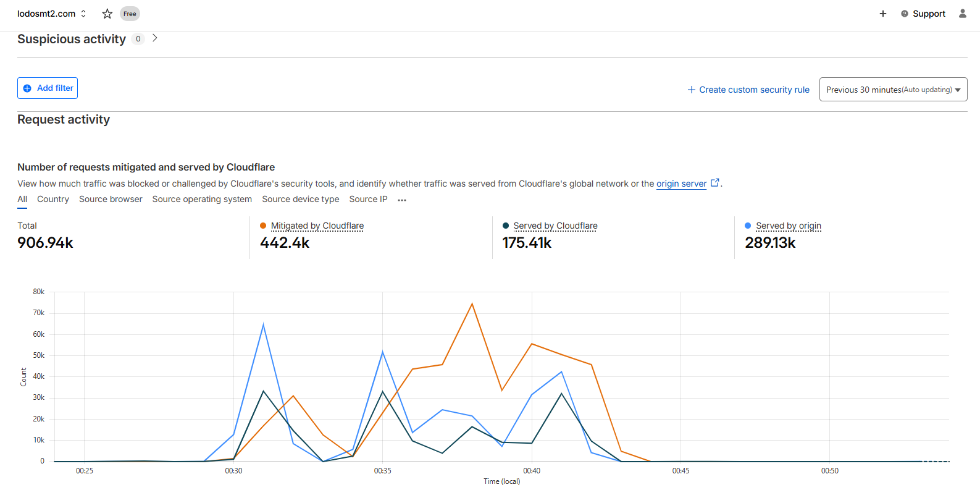This screenshot has height=495, width=980.
Task: Click plus icon beside Create custom security rule
Action: click(x=692, y=90)
